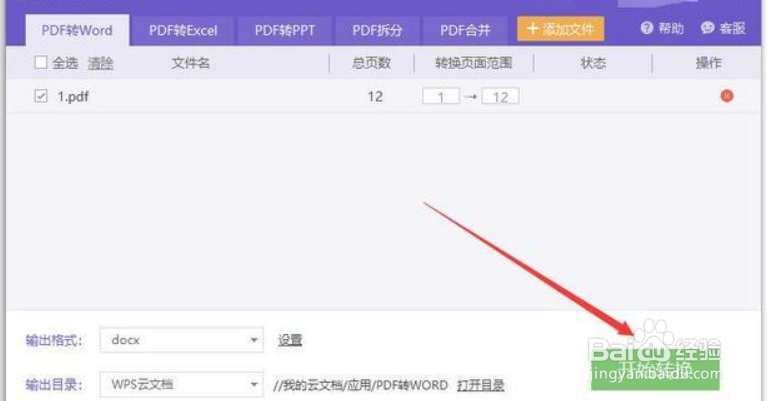Switch to the PDF拆分 tab
767x401 pixels.
377,30
